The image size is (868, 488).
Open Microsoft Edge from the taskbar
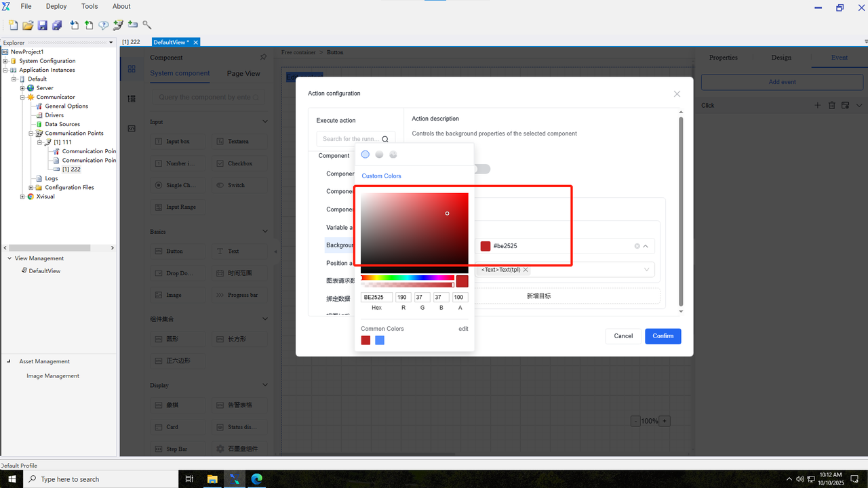tap(257, 479)
